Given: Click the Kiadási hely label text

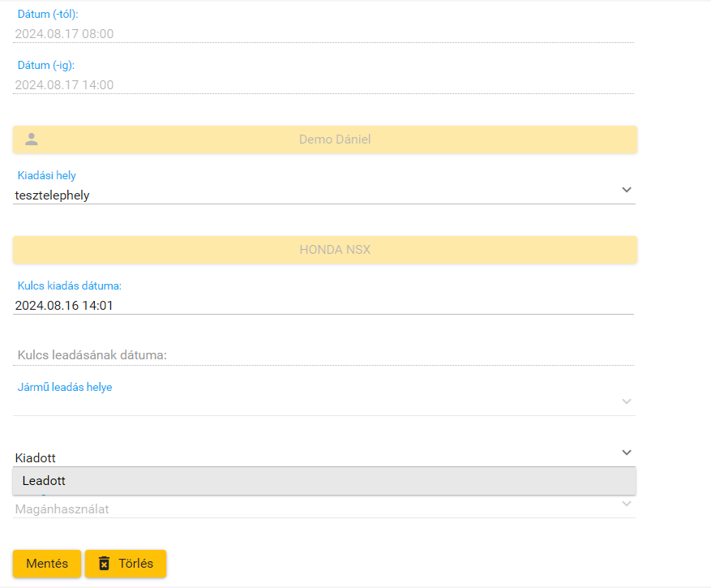Looking at the screenshot, I should (47, 175).
